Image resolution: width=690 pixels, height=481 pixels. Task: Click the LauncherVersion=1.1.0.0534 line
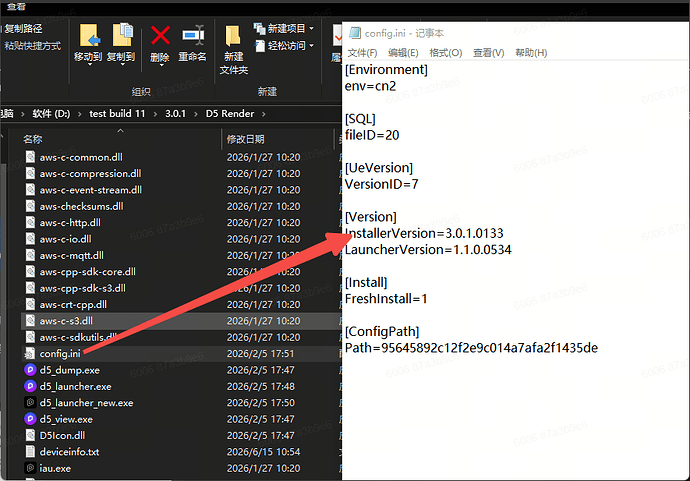tap(428, 250)
